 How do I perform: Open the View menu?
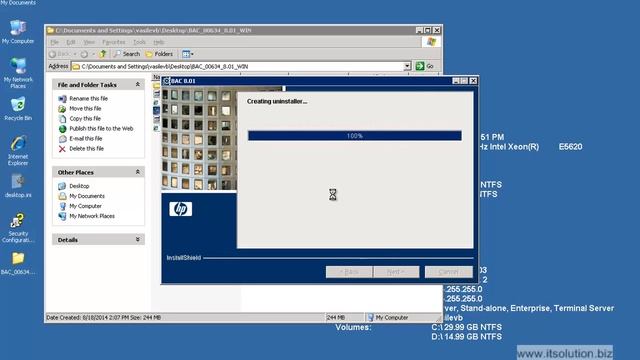point(89,42)
